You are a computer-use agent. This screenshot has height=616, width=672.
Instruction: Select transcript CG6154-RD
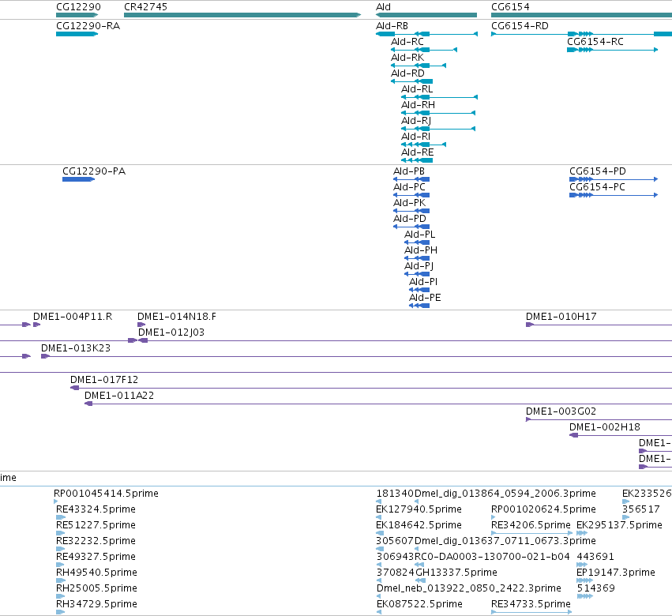(x=581, y=34)
